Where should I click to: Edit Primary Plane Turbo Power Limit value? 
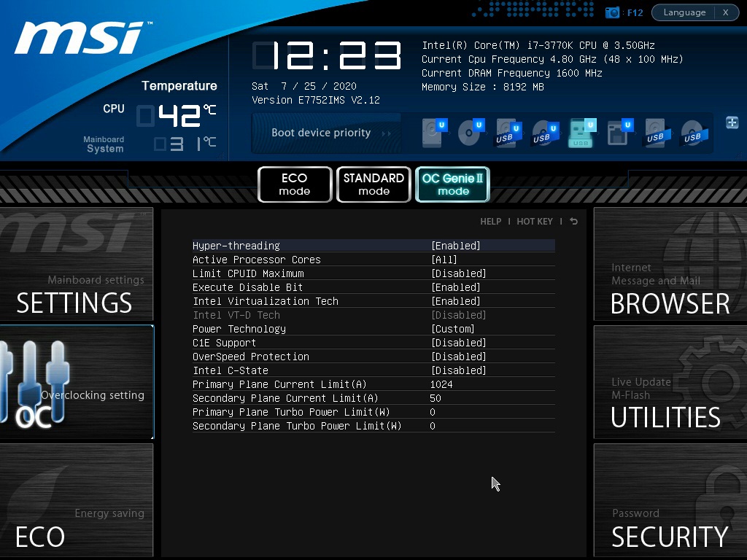click(433, 412)
